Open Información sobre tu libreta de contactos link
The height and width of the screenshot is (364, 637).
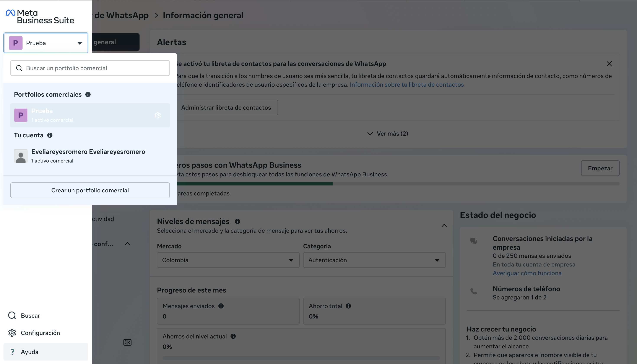[x=406, y=85]
